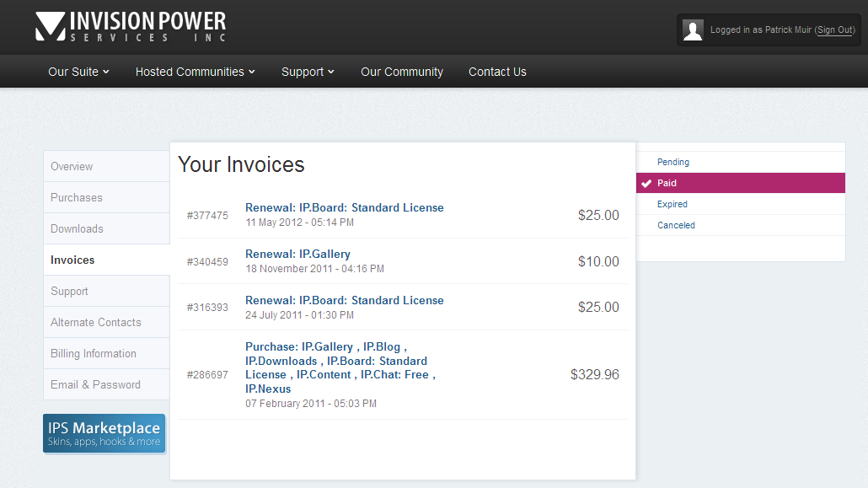Screen dimensions: 868x488
Task: Click invoice number #316393
Action: 207,308
